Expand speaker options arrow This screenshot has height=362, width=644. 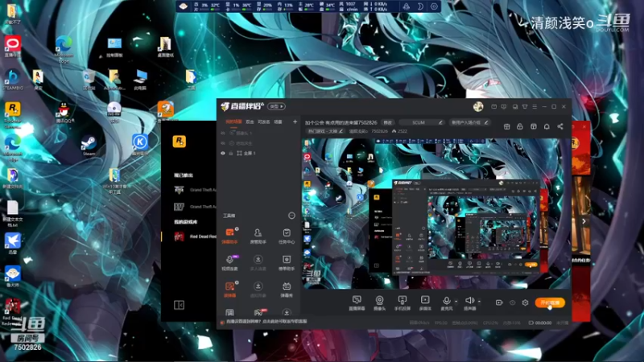click(x=479, y=302)
